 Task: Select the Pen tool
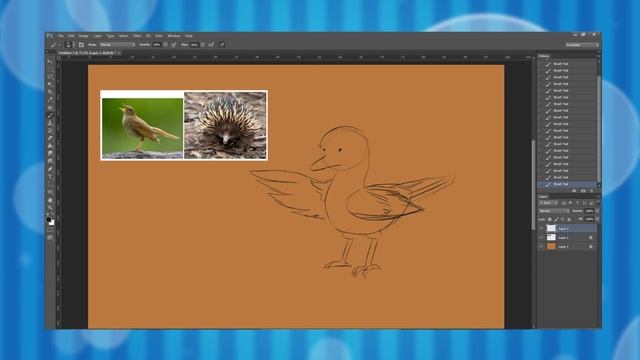(x=50, y=169)
